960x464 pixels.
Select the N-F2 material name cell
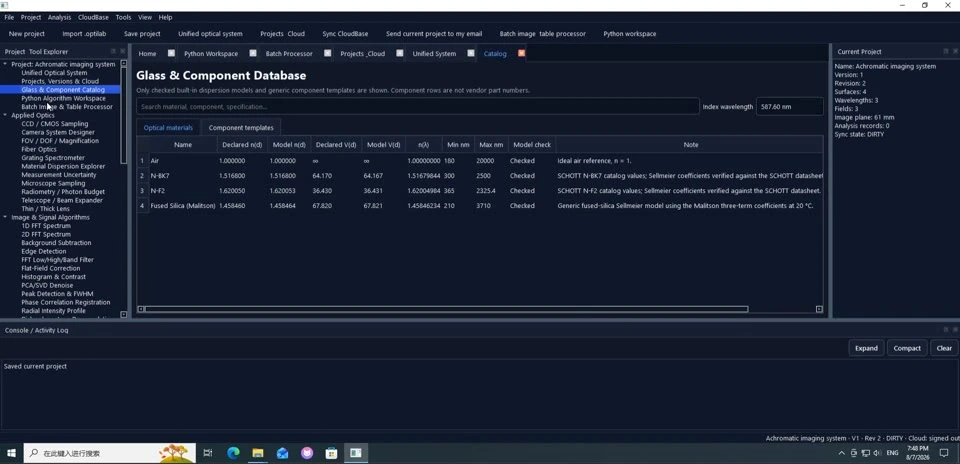pos(183,190)
